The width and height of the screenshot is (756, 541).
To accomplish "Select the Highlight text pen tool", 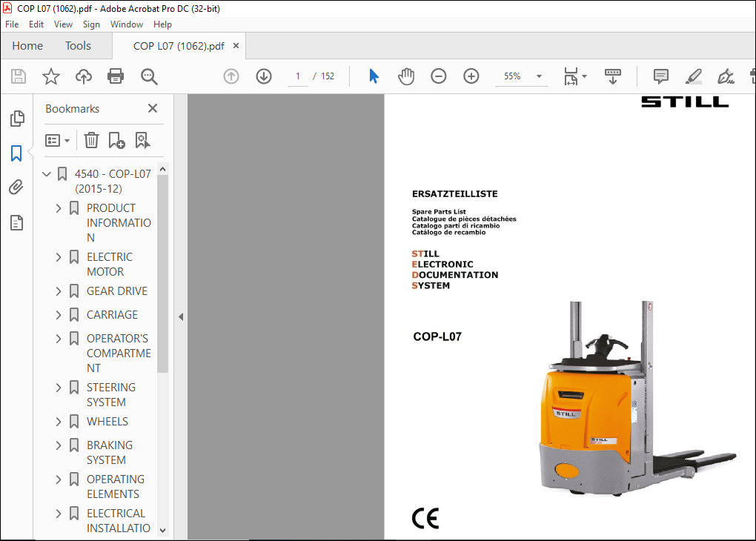I will (693, 76).
